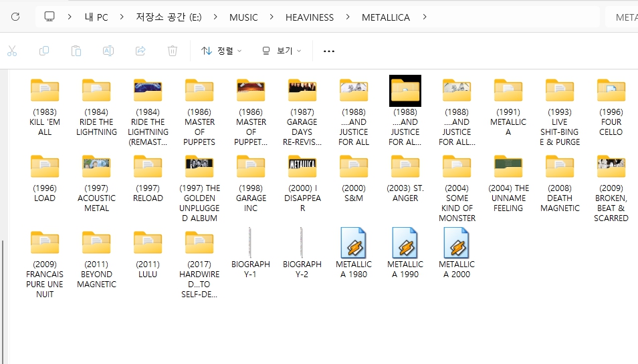Expand chevron after MUSIC breadcrumb
This screenshot has height=364, width=638.
(x=272, y=17)
